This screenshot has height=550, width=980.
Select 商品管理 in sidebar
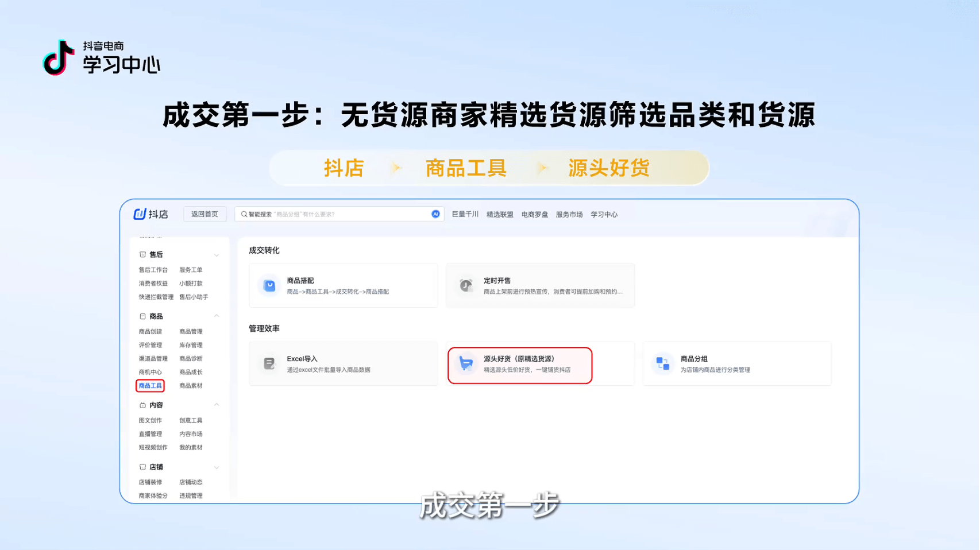191,332
